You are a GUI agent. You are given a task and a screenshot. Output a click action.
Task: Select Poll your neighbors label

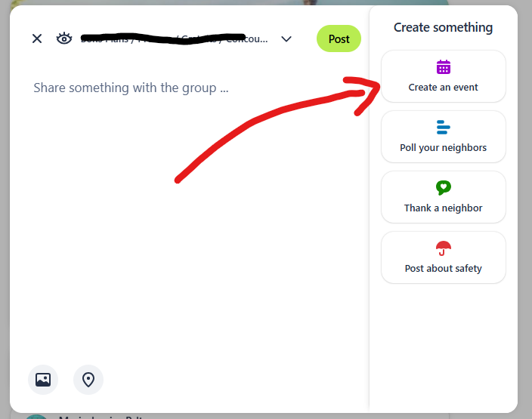(x=443, y=148)
